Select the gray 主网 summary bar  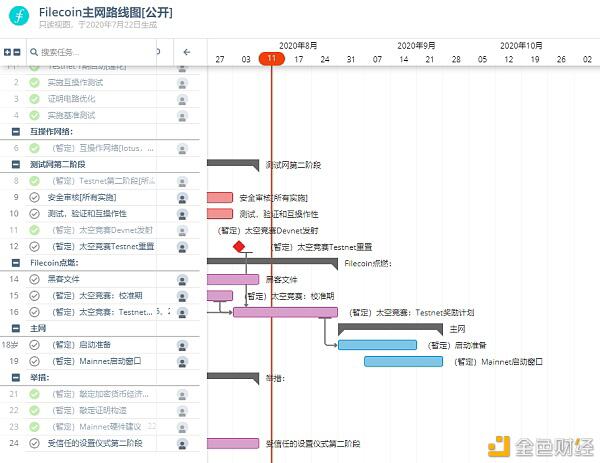click(x=390, y=328)
